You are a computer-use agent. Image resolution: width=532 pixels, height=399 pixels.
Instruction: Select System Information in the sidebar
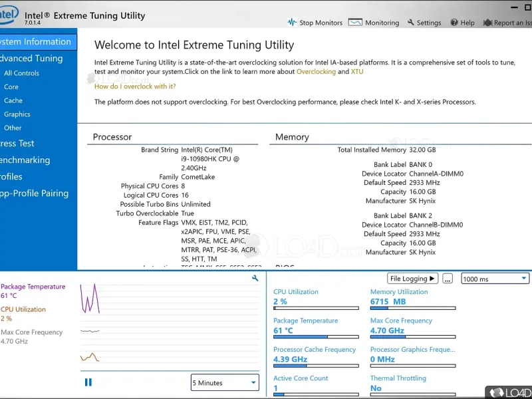[39, 42]
